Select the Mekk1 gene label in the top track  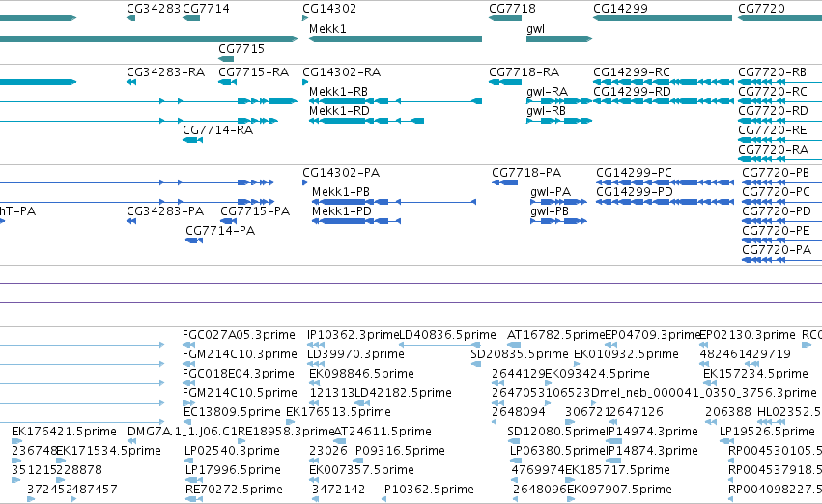tap(327, 29)
